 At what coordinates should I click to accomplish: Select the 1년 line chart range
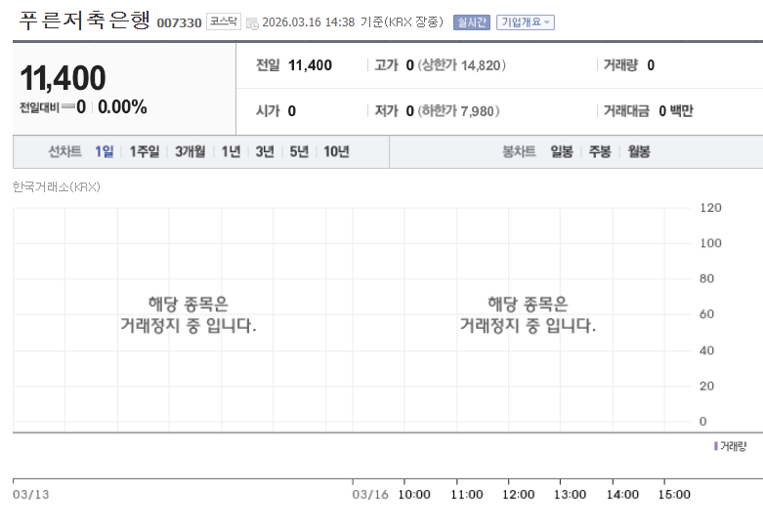click(231, 151)
